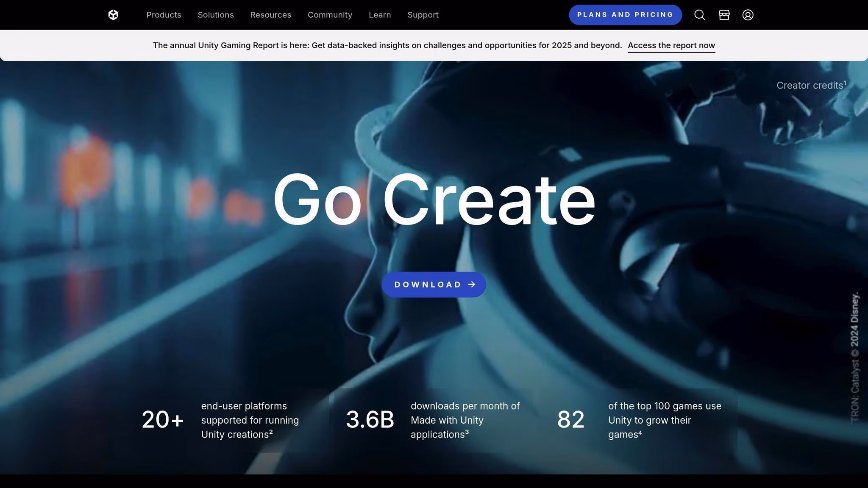The width and height of the screenshot is (868, 488).
Task: Open the Community menu item
Action: click(x=330, y=15)
